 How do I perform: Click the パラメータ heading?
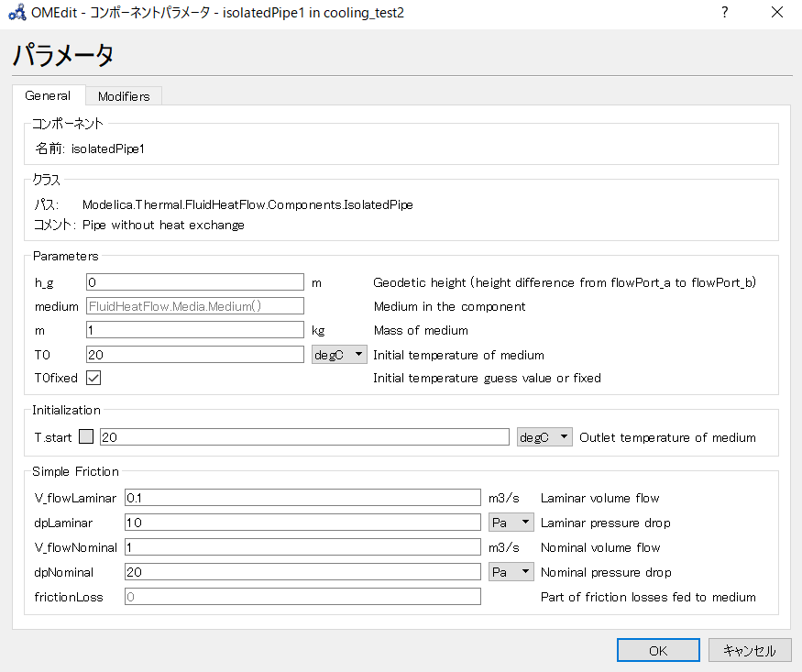point(63,54)
